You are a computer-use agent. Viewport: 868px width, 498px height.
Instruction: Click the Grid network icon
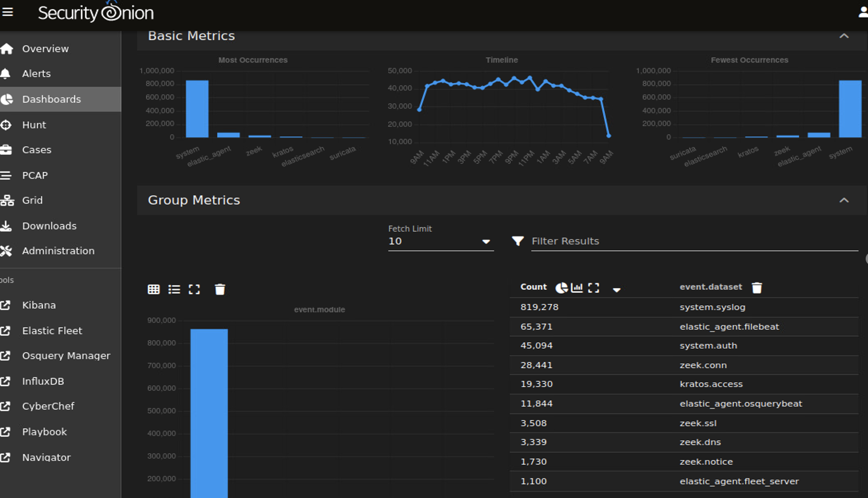click(x=6, y=200)
